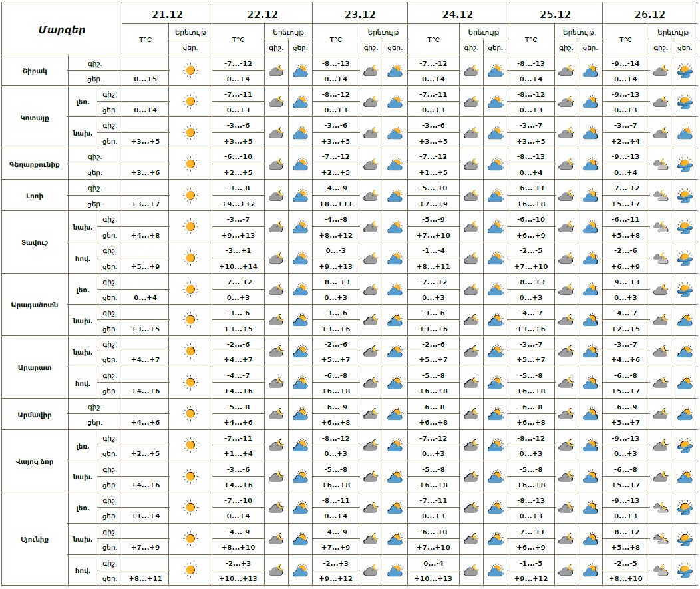Select Շիրակ's night cloud-moon icon for 22.12
This screenshot has width=700, height=589.
(276, 71)
